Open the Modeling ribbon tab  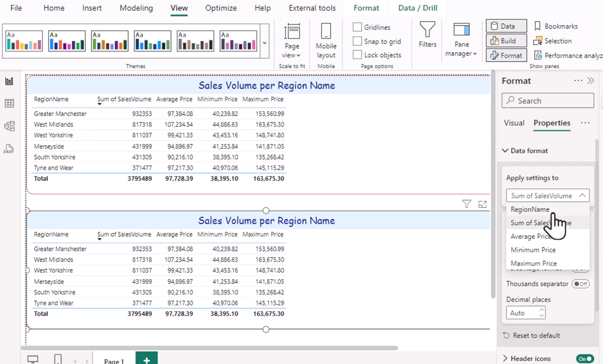[136, 8]
